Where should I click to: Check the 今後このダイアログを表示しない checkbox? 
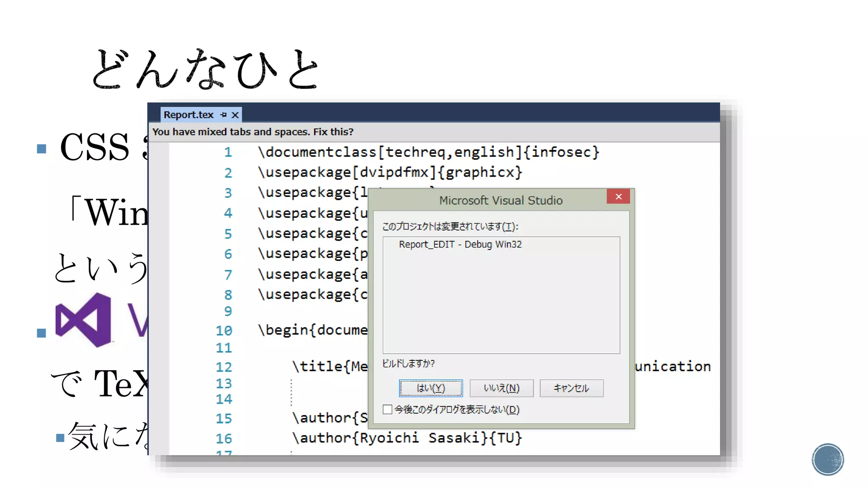coord(387,409)
